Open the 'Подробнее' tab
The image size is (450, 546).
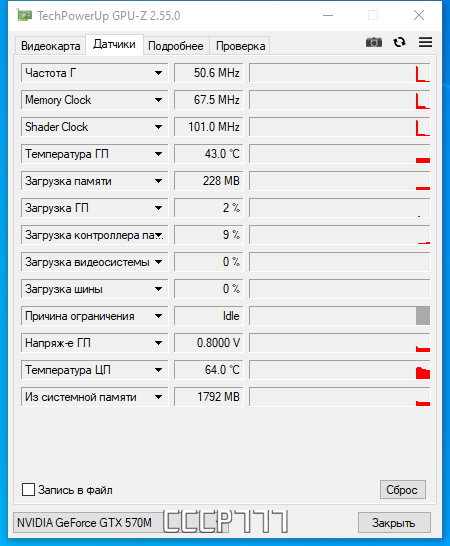tap(176, 46)
